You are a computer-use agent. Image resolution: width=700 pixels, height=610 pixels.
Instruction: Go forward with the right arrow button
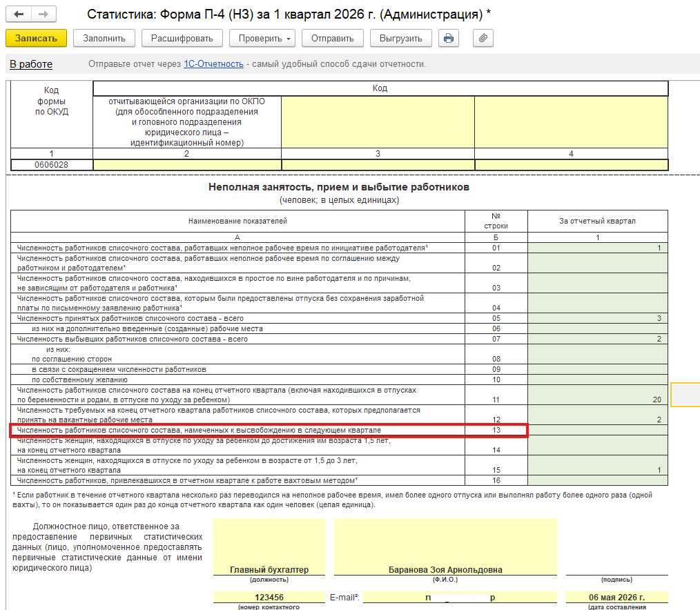click(x=43, y=14)
